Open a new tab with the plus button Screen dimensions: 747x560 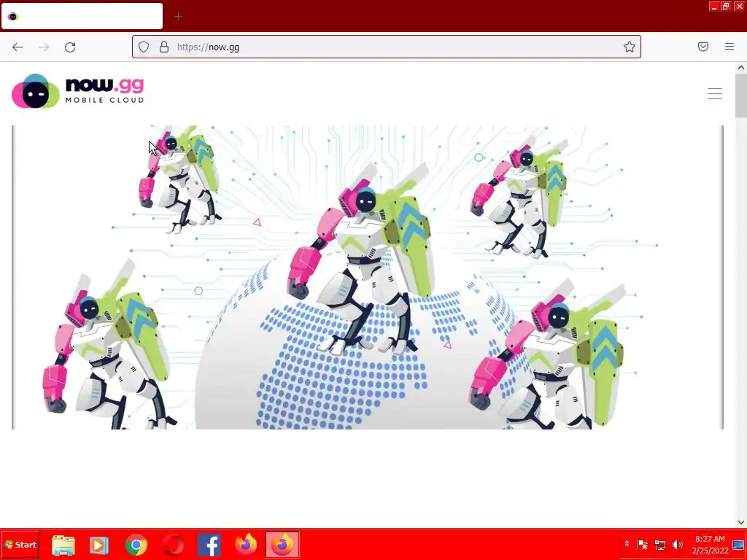point(179,17)
